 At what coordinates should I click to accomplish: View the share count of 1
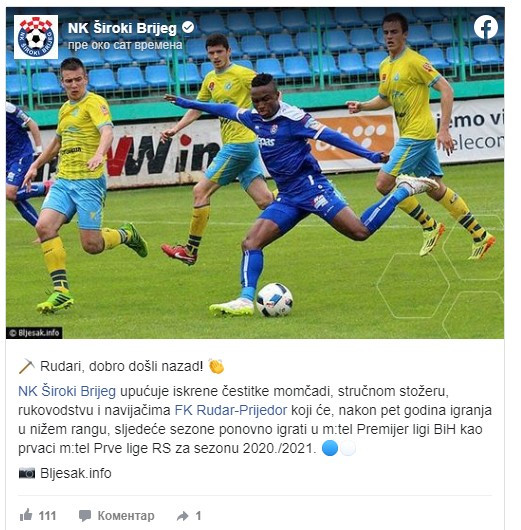click(x=198, y=516)
